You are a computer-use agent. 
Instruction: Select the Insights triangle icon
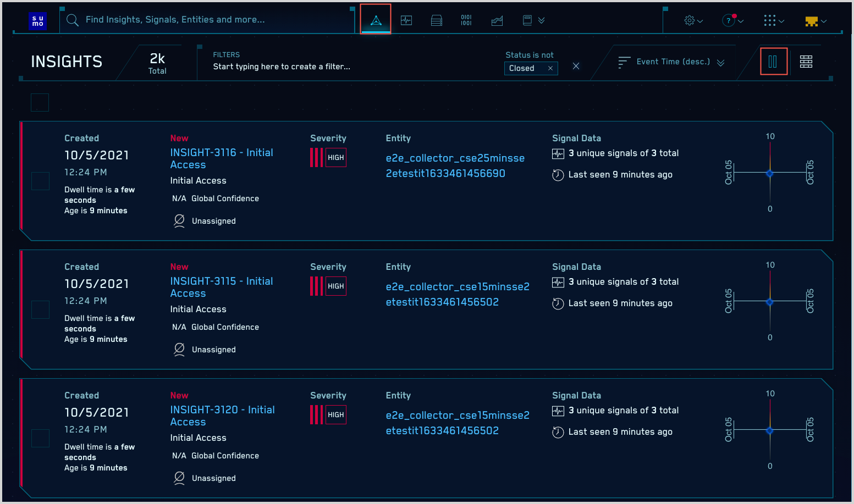(x=375, y=20)
